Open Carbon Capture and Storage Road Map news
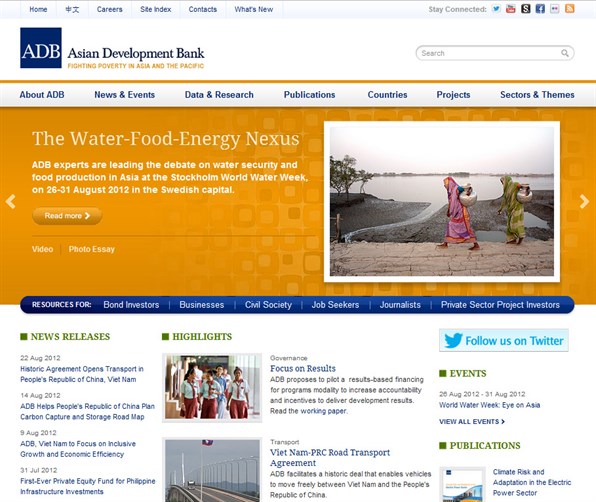Screen dimensions: 596x502 (87, 412)
